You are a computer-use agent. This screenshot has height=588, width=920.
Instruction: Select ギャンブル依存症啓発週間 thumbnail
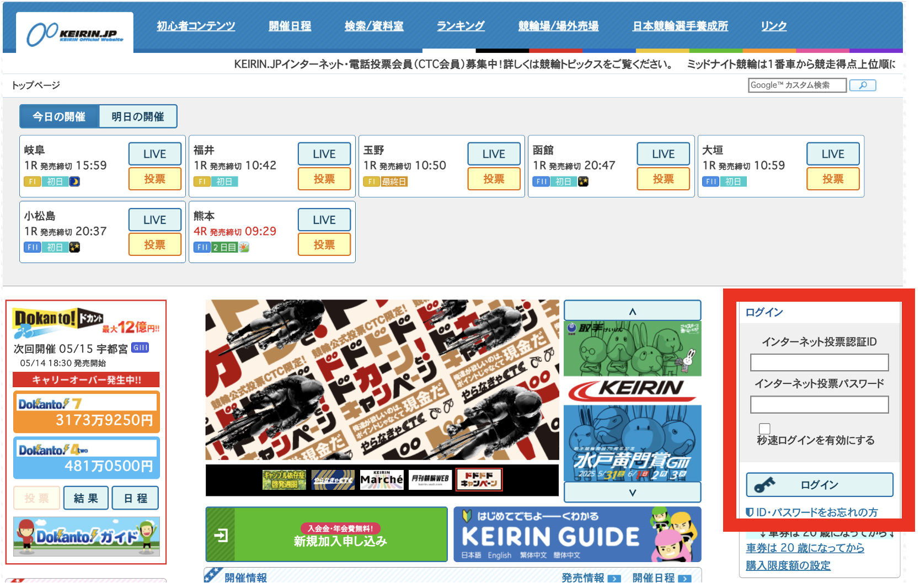[284, 480]
